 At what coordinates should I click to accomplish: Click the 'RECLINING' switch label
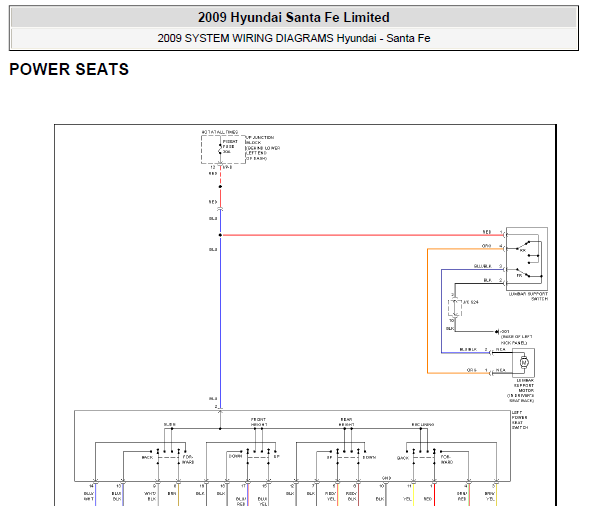coord(422,425)
